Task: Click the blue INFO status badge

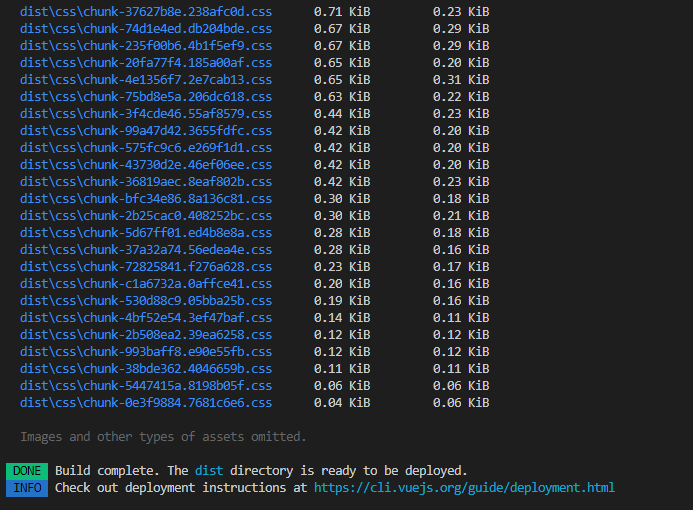Action: pos(27,488)
